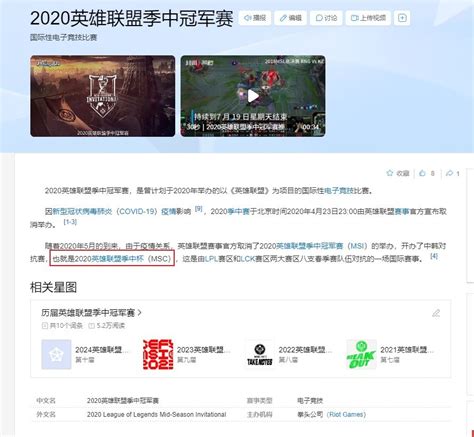Click the page title 2020英雄联盟季中冠军赛
The height and width of the screenshot is (437, 474).
click(x=132, y=18)
